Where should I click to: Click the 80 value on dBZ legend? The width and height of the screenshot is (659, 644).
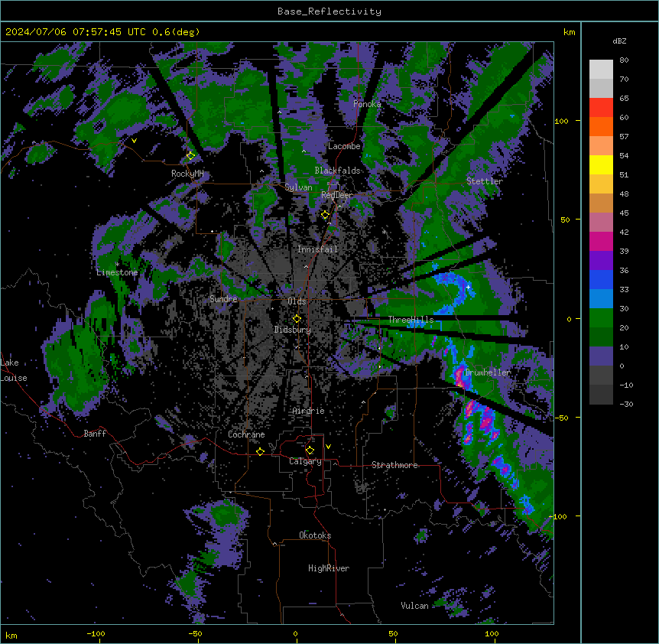[x=624, y=60]
